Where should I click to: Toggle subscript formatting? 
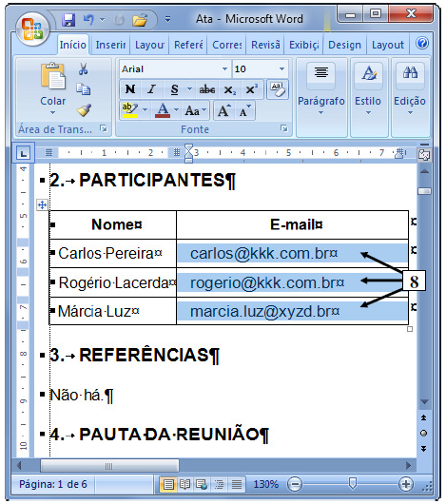coord(230,89)
